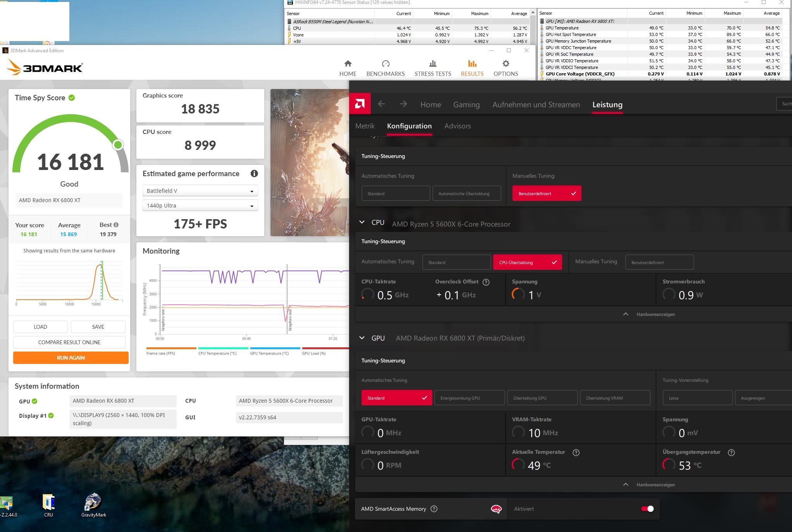Open the 1440p Ultra preset dropdown

pyautogui.click(x=200, y=205)
